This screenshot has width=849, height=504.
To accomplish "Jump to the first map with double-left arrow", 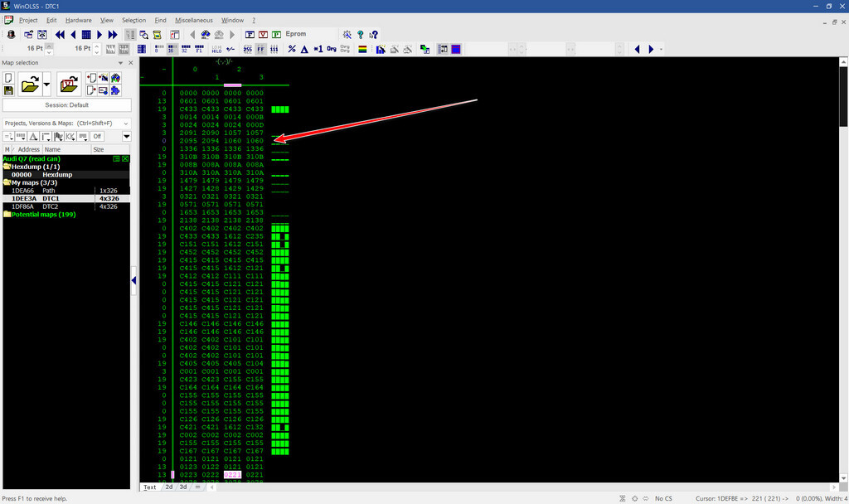I will (x=60, y=35).
